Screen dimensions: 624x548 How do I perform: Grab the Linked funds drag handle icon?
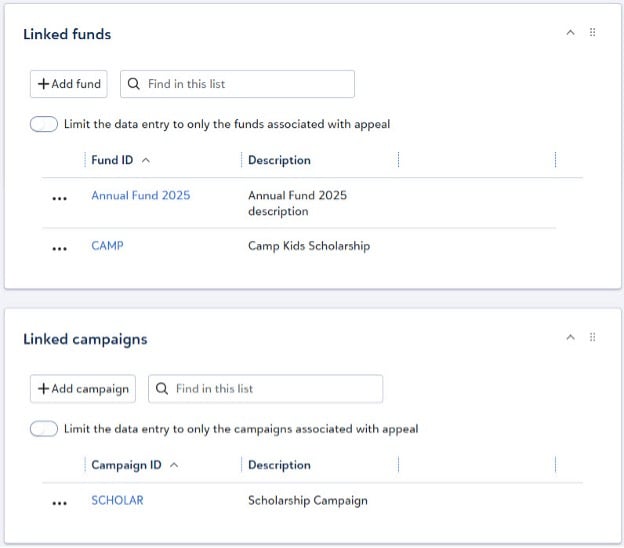[x=592, y=32]
